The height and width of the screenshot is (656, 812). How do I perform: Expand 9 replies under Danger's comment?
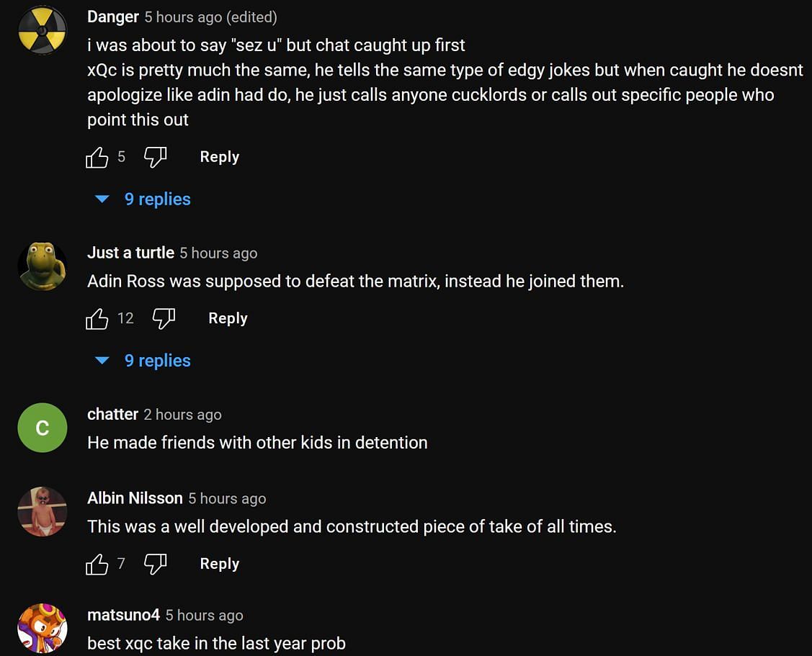tap(156, 199)
